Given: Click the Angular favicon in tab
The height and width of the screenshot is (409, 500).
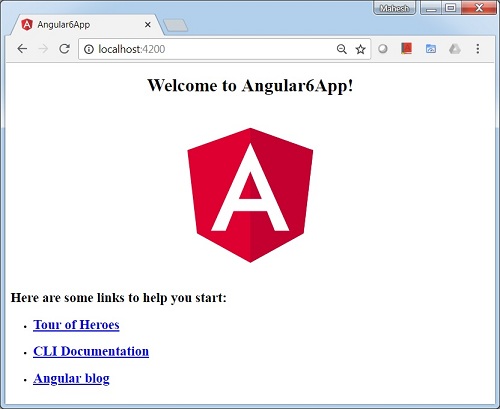Looking at the screenshot, I should click(x=27, y=25).
